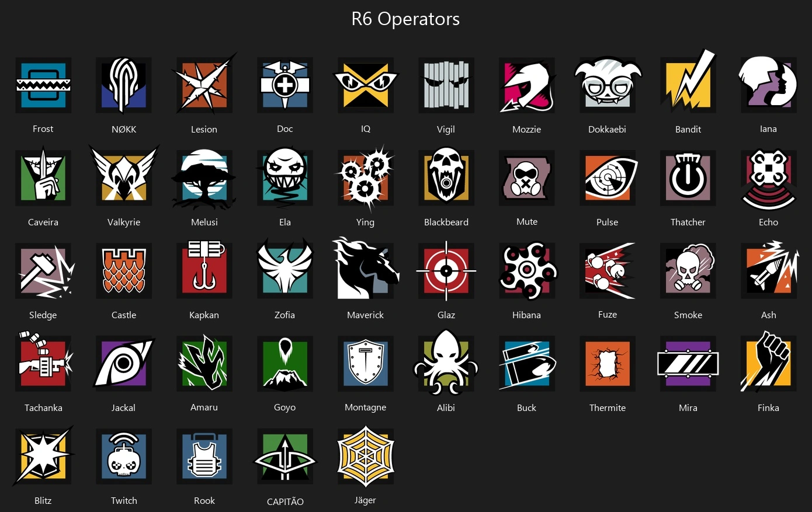Click the CAPITÃO text label
Viewport: 812px width, 512px height.
click(x=285, y=501)
